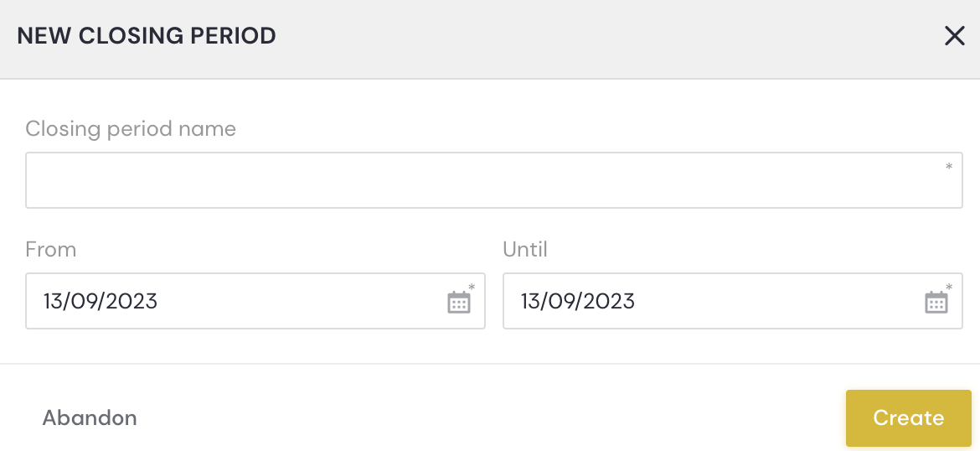Dismiss dialog using the X icon
980x451 pixels.
pos(955,36)
